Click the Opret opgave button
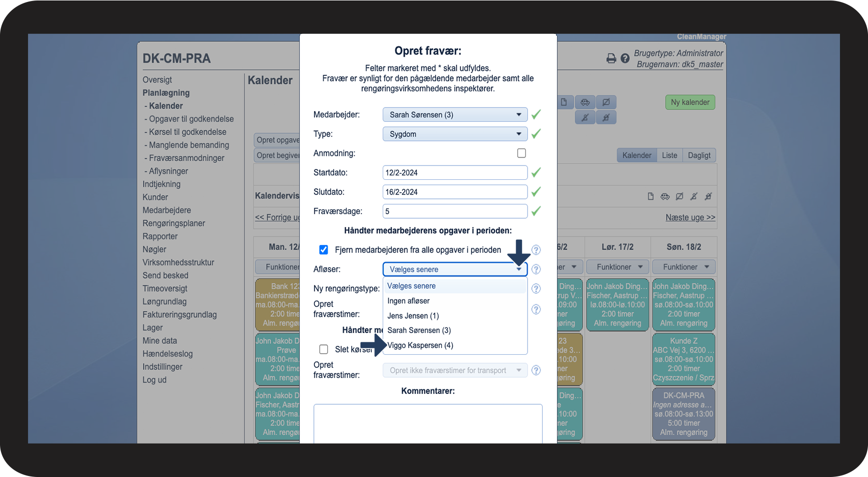The width and height of the screenshot is (868, 477). point(277,140)
